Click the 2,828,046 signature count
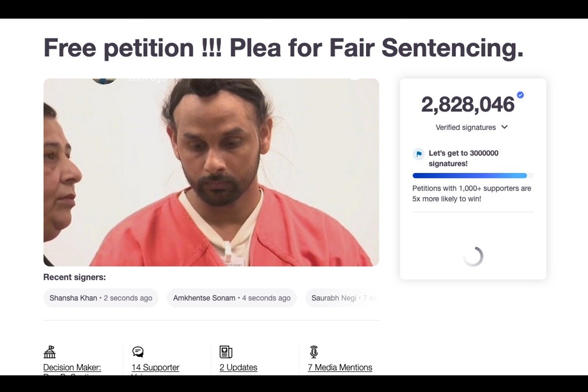This screenshot has height=392, width=588. pyautogui.click(x=468, y=104)
